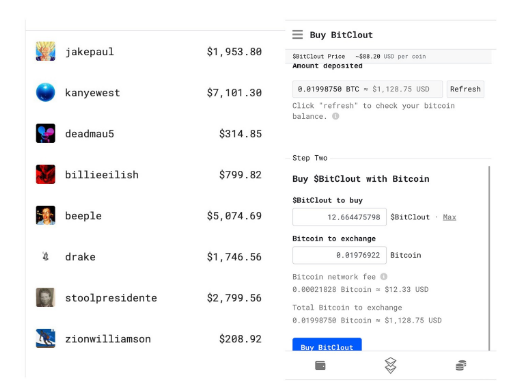The height and width of the screenshot is (381, 512).
Task: Focus the Bitcoin to exchange input field
Action: click(339, 255)
